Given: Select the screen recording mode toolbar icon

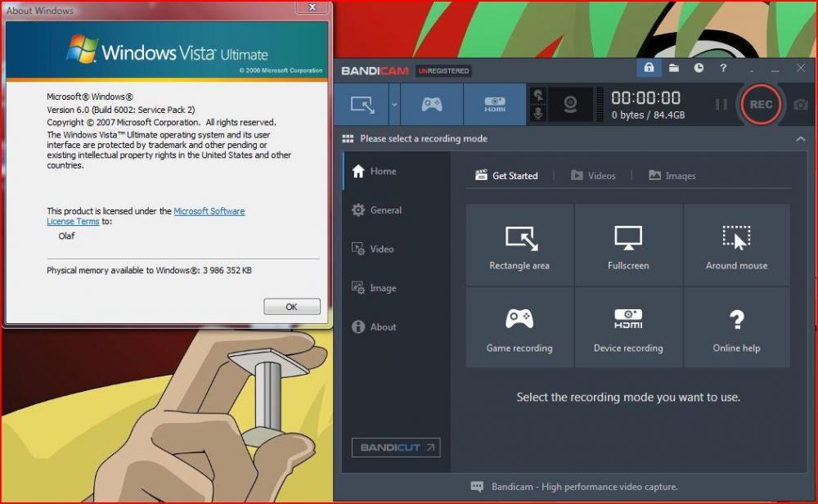Looking at the screenshot, I should pyautogui.click(x=360, y=104).
